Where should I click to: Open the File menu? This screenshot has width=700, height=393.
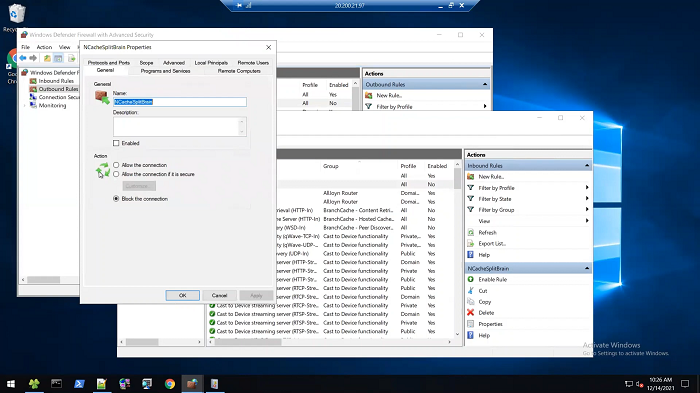pos(26,47)
